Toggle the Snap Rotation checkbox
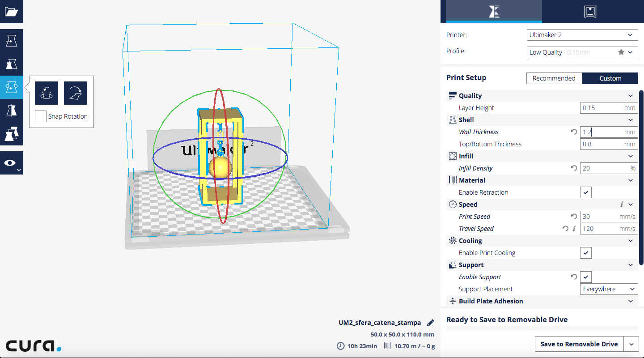Image resolution: width=644 pixels, height=358 pixels. tap(41, 116)
